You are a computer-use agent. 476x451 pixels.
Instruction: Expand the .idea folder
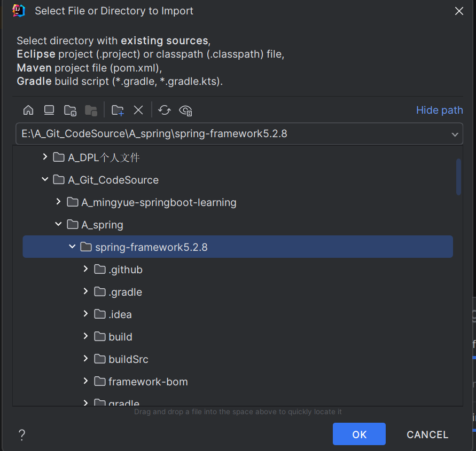click(x=86, y=314)
